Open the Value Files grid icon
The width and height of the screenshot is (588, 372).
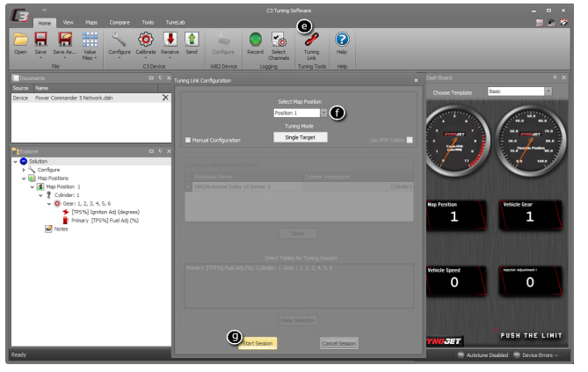[90, 40]
